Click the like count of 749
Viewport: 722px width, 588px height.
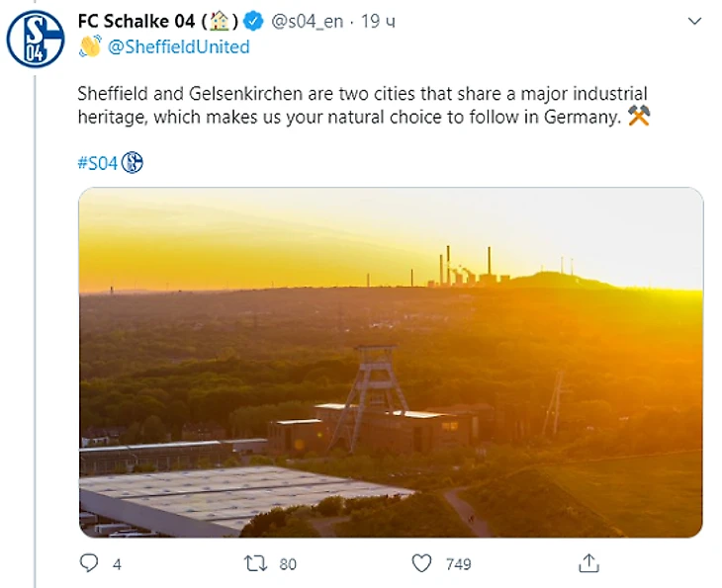(458, 564)
